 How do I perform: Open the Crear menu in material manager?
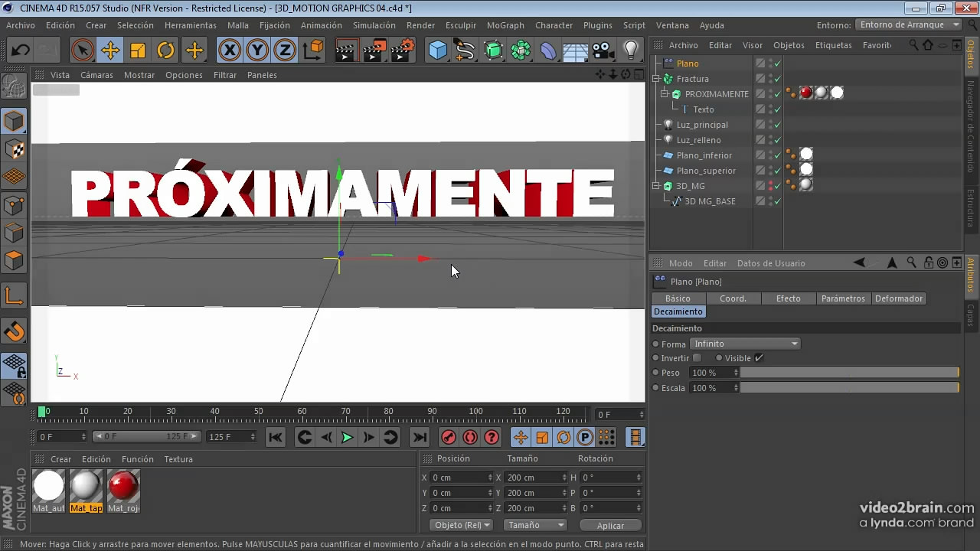point(60,459)
